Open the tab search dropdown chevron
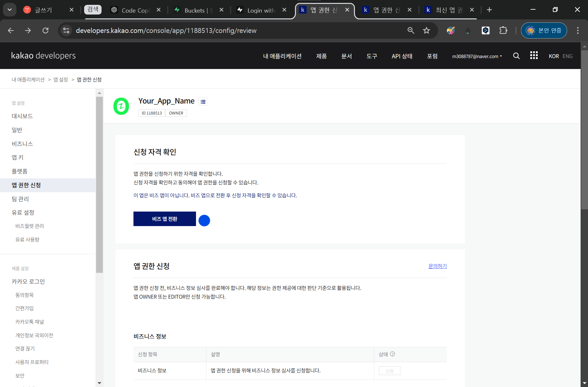This screenshot has width=588, height=387. coord(10,10)
